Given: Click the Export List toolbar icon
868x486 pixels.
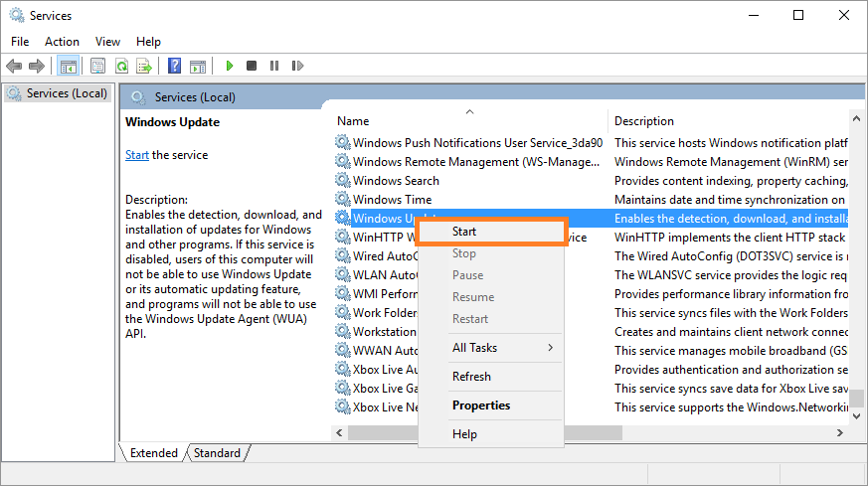Looking at the screenshot, I should (144, 66).
